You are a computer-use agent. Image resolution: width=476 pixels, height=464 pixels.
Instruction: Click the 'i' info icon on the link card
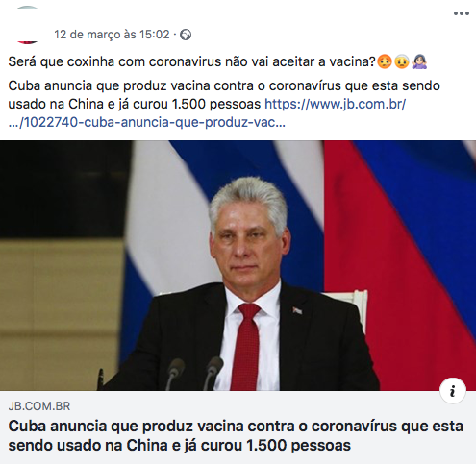(453, 391)
